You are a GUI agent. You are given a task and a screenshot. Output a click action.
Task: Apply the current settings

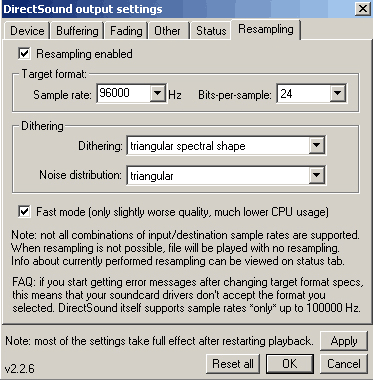click(344, 341)
